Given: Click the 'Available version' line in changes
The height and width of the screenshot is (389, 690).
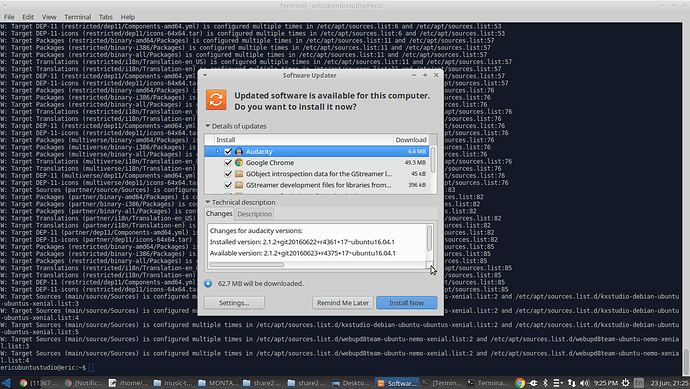Looking at the screenshot, I should 302,253.
